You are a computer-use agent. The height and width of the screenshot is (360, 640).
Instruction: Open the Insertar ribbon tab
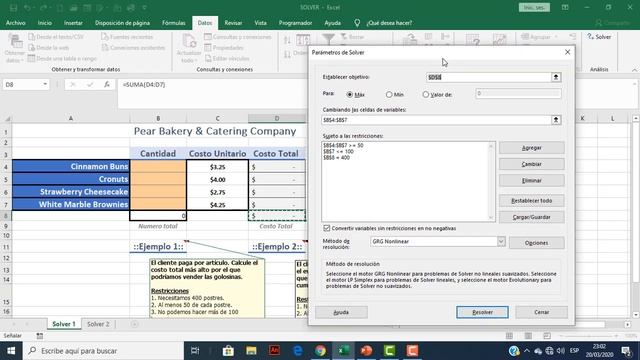(73, 23)
